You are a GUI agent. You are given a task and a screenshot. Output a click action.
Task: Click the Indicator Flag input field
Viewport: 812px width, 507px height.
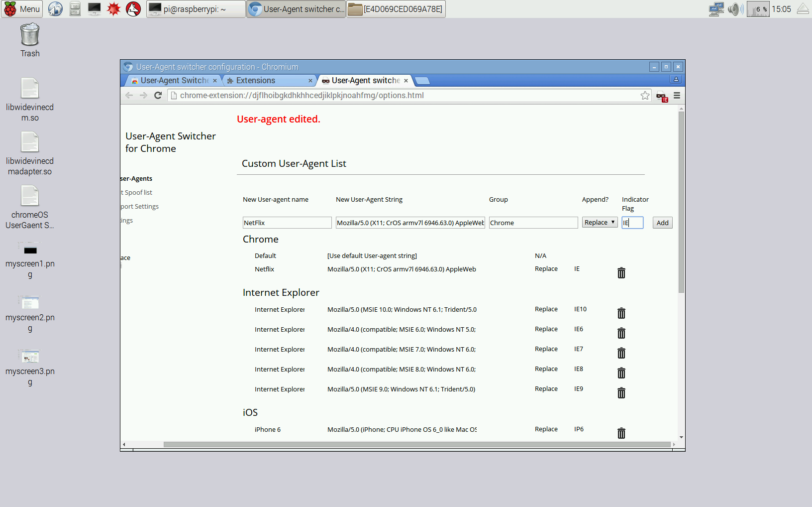(x=632, y=223)
